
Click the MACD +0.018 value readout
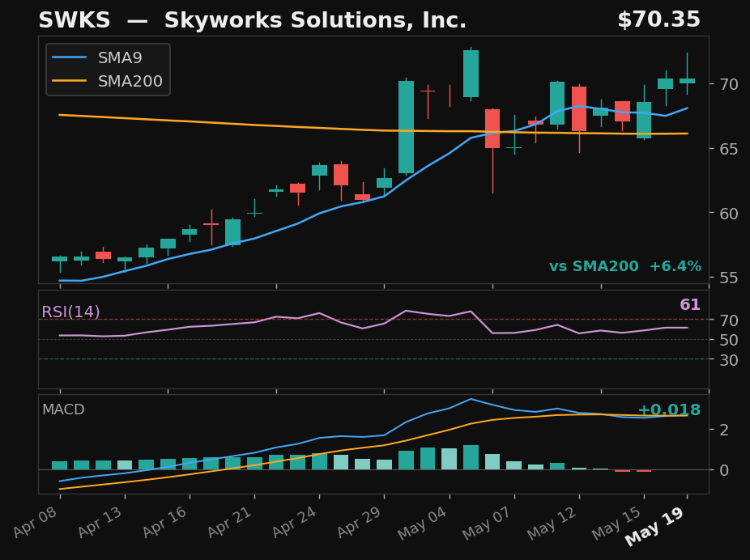(669, 410)
